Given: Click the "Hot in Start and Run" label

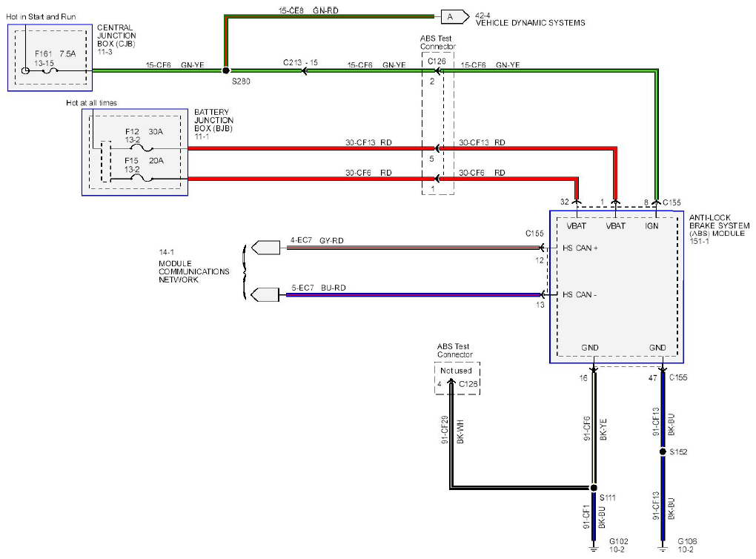Looking at the screenshot, I should (41, 17).
